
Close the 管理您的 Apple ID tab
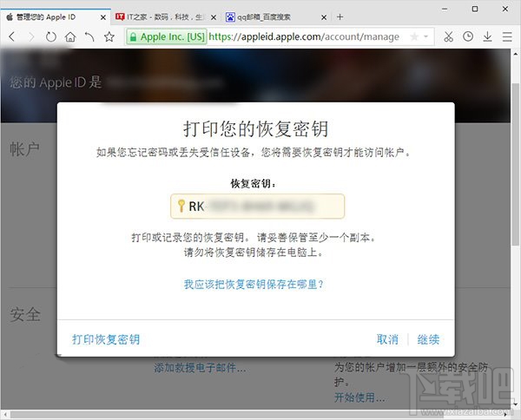pyautogui.click(x=103, y=17)
